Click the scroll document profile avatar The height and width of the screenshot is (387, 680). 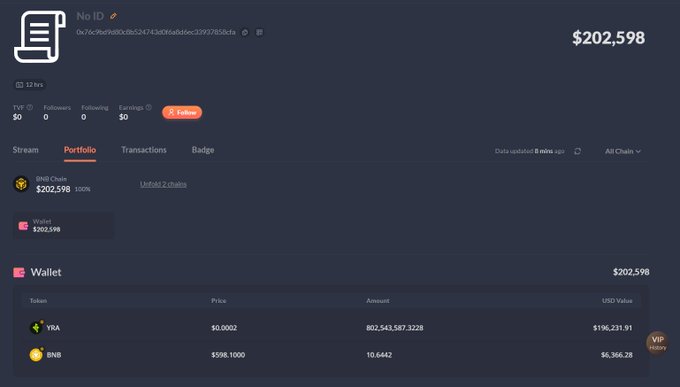pyautogui.click(x=40, y=37)
